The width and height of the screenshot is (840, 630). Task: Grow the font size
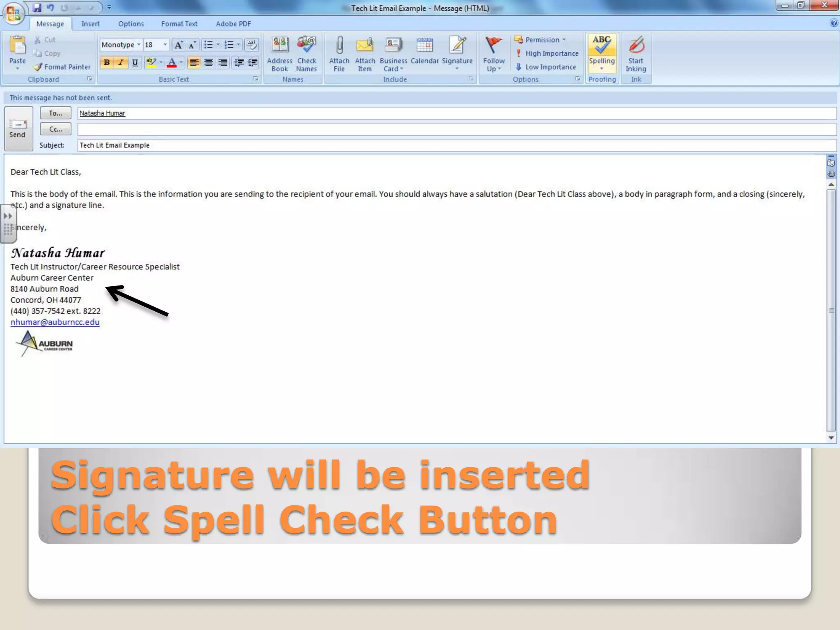click(x=178, y=45)
